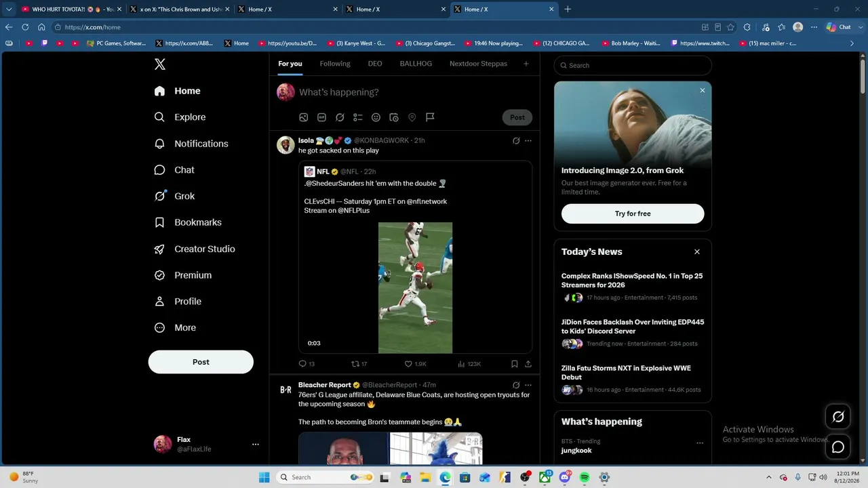Image resolution: width=868 pixels, height=488 pixels.
Task: Add media image to post
Action: pyautogui.click(x=304, y=117)
